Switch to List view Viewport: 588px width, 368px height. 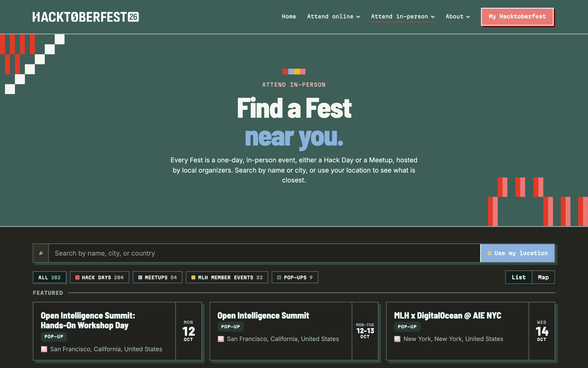519,277
